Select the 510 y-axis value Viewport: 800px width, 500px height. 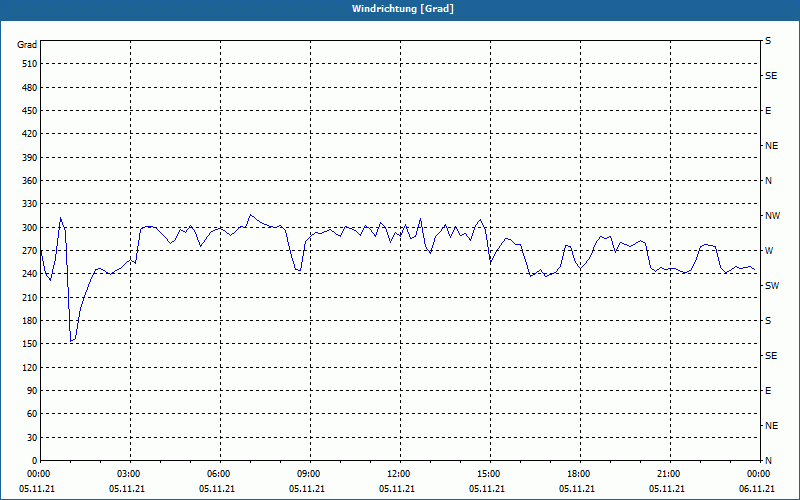(30, 64)
